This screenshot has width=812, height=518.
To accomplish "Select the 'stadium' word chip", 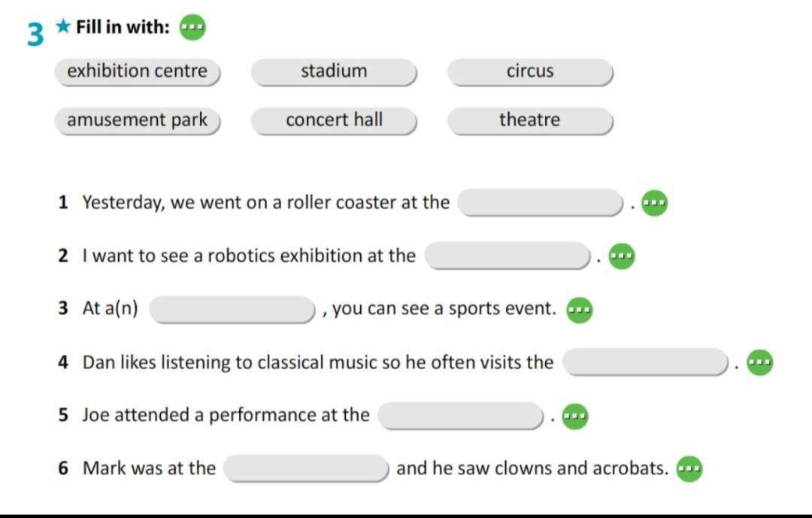I will (x=334, y=71).
